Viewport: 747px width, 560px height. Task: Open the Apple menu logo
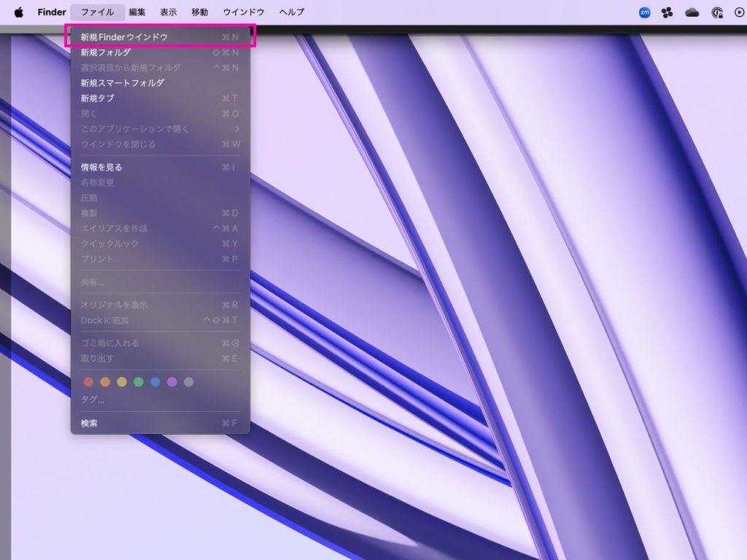pyautogui.click(x=18, y=12)
